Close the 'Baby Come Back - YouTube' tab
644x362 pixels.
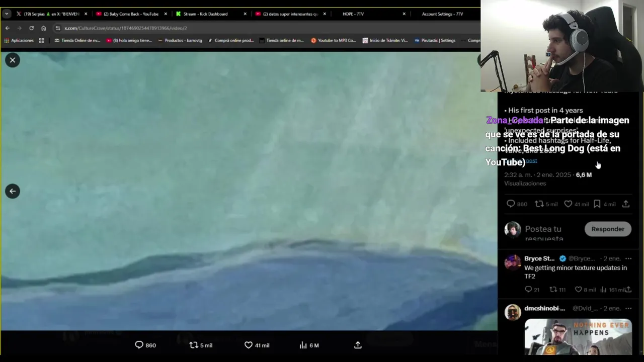(166, 14)
